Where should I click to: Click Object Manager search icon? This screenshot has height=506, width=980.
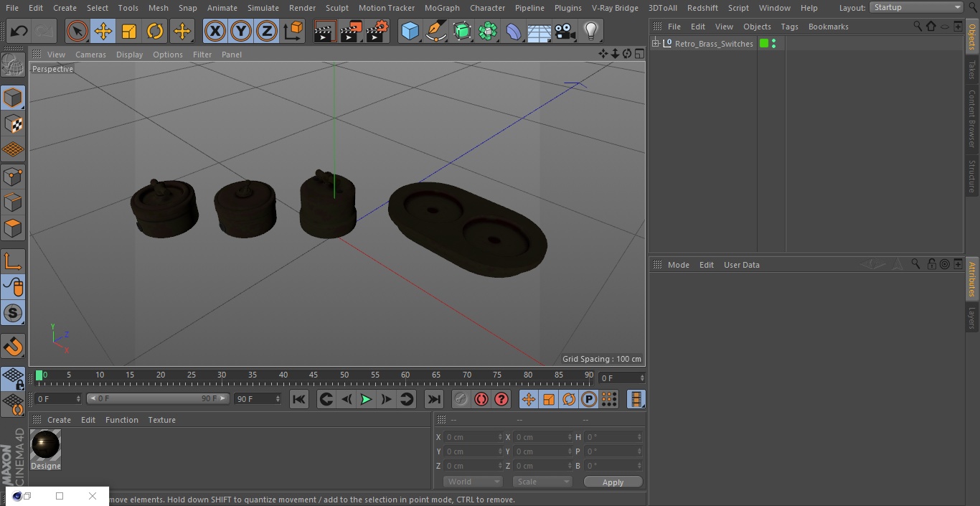click(918, 26)
